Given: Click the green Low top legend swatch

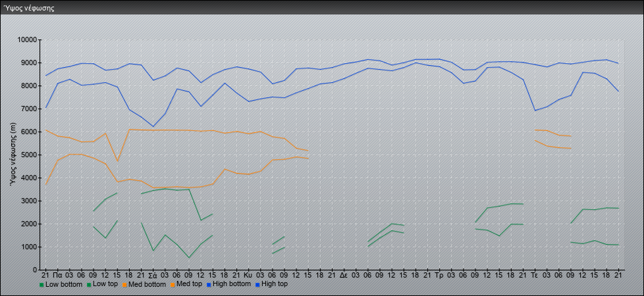Looking at the screenshot, I should coord(89,284).
